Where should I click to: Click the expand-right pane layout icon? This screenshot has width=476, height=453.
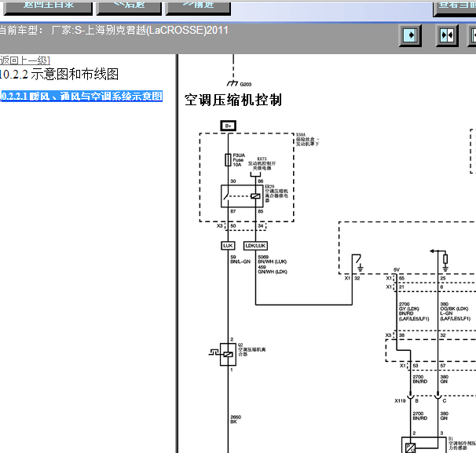point(410,35)
